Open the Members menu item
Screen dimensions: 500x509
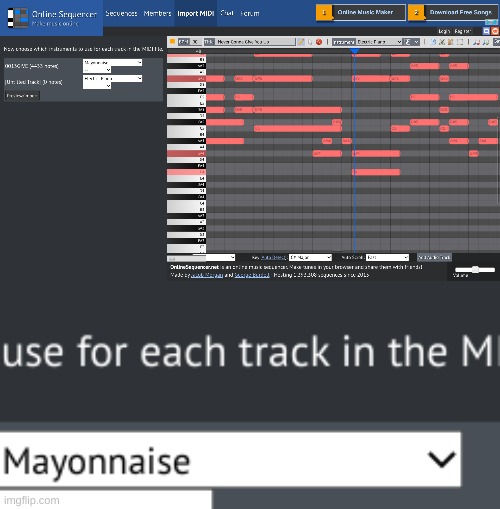coord(157,14)
